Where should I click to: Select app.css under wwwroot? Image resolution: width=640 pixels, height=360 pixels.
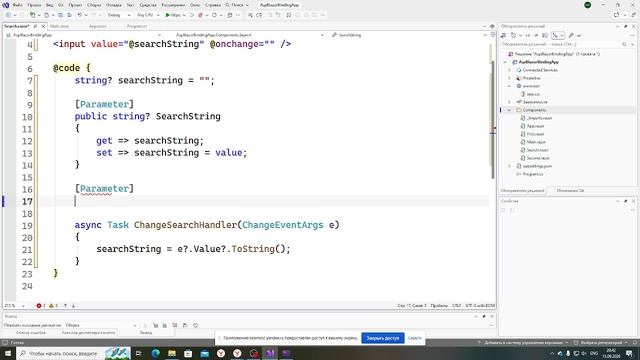point(533,94)
